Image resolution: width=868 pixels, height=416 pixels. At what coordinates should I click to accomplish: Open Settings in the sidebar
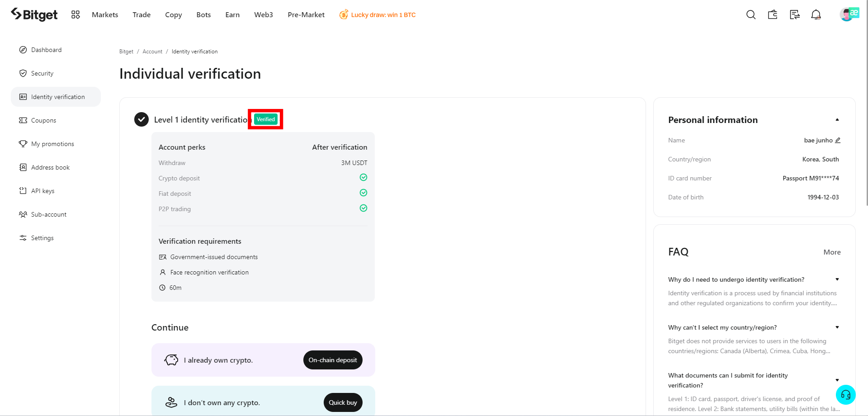point(56,238)
